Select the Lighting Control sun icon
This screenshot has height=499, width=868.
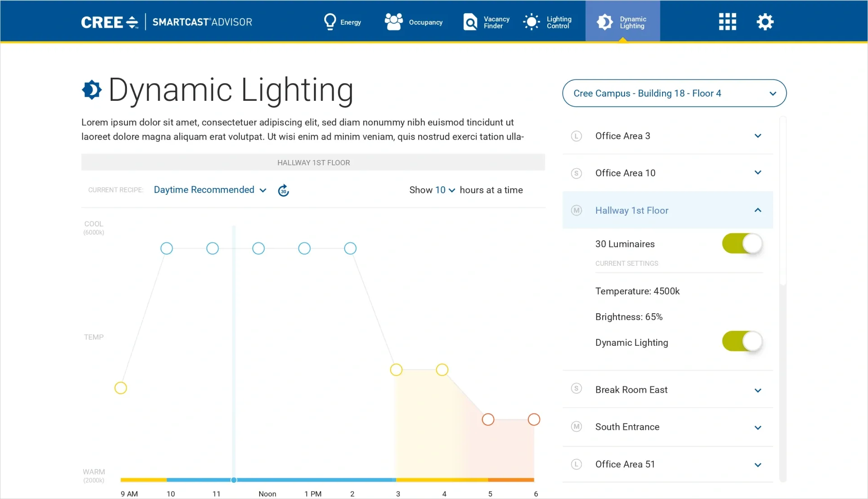[x=532, y=21]
